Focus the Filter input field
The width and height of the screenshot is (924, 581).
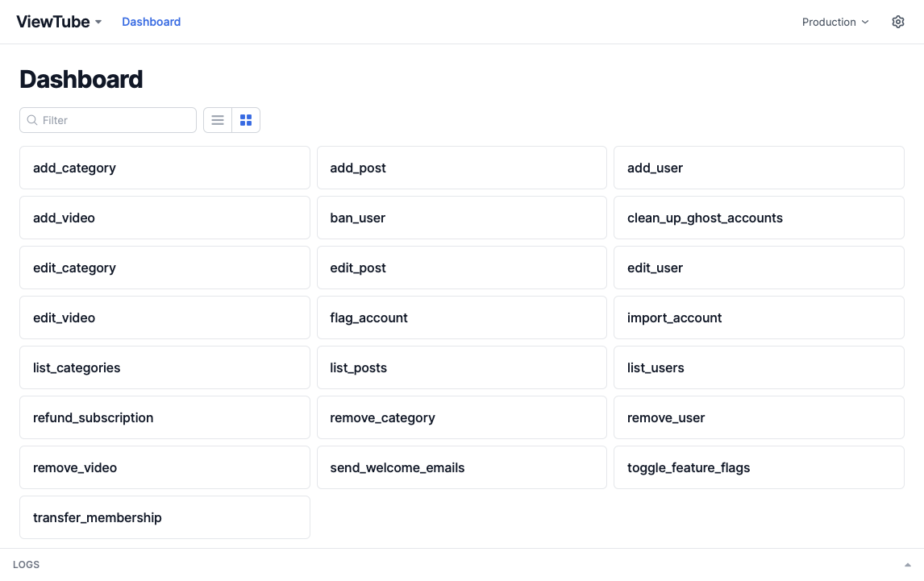[113, 120]
